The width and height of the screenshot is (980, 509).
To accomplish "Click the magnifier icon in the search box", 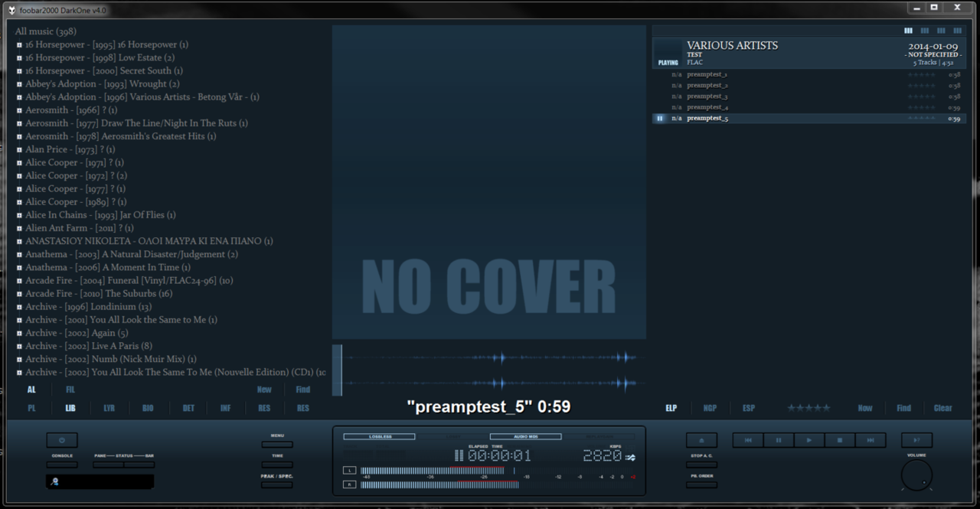I will [55, 481].
